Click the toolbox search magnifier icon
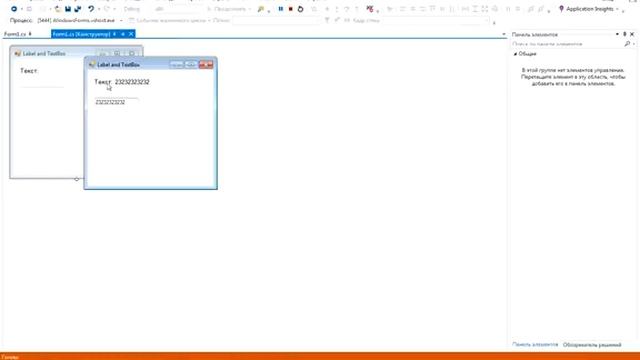The height and width of the screenshot is (360, 640). click(x=627, y=44)
